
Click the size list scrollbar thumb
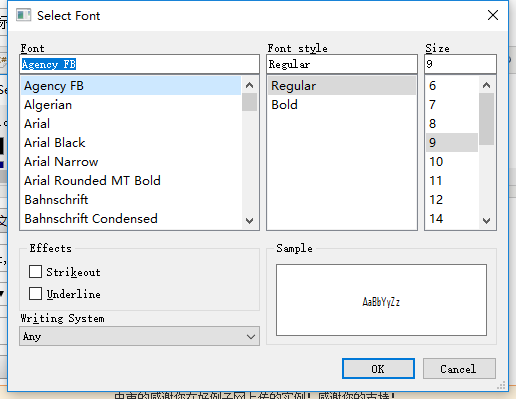[486, 119]
